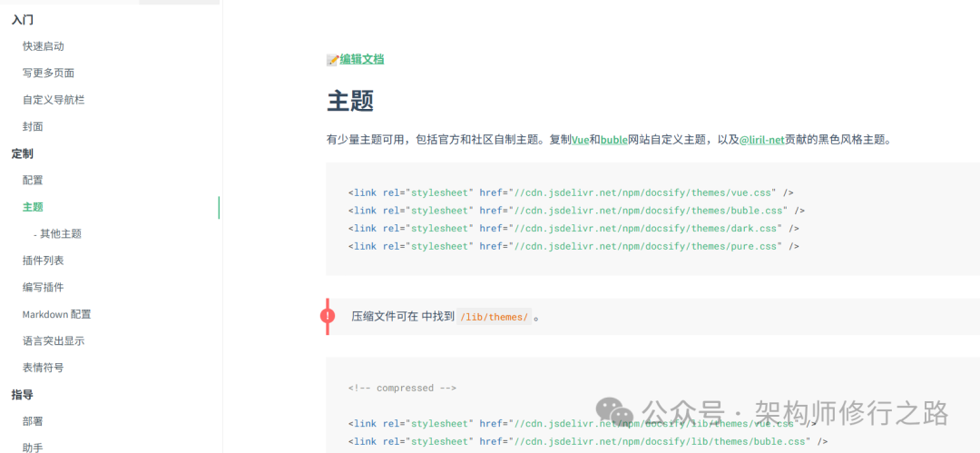Click the 定制 section heading
Screen dimensions: 980x453
point(22,153)
